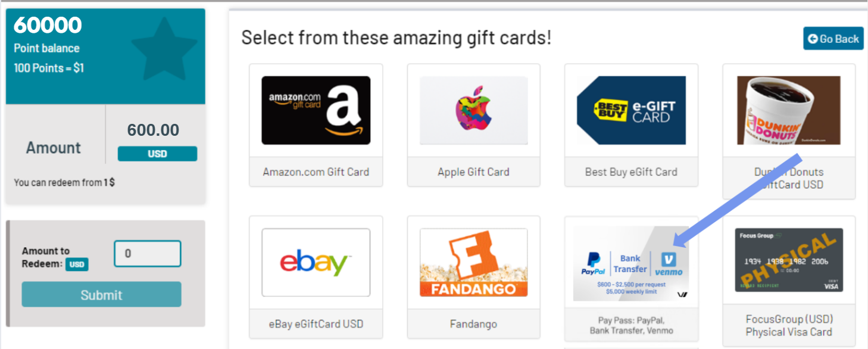This screenshot has width=868, height=349.
Task: Click the Apple Gift Card caption text
Action: coord(474,172)
